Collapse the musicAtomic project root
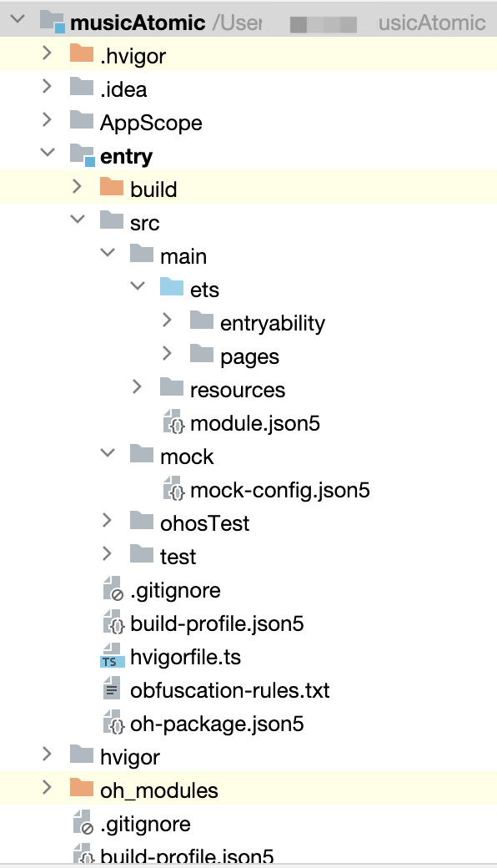This screenshot has width=497, height=868. [18, 19]
